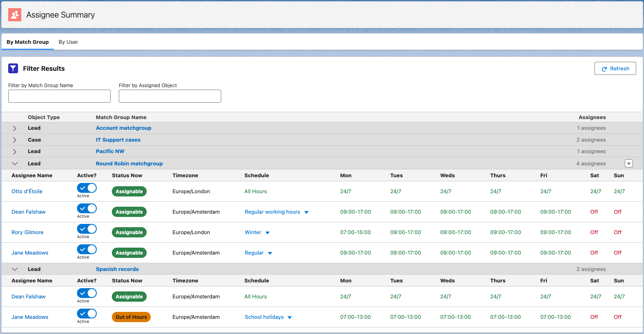Toggle Active switch for Otto d'Étoile
The image size is (644, 334).
[x=87, y=188]
